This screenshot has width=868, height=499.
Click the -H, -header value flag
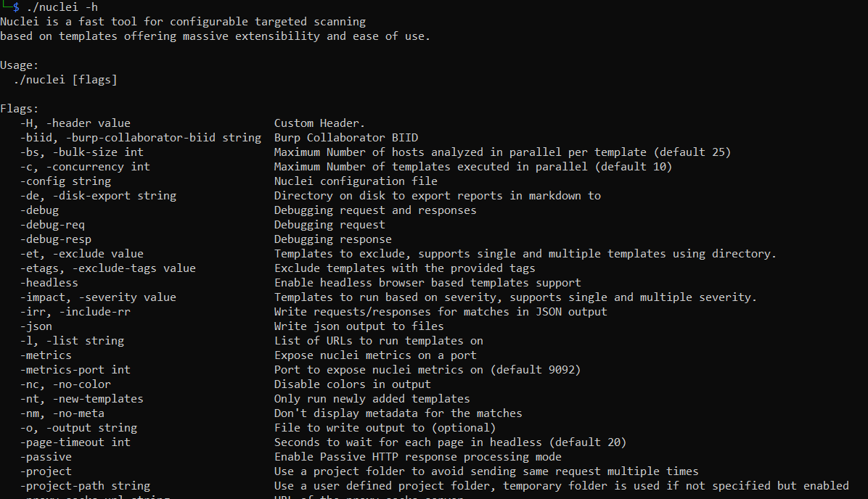(75, 123)
